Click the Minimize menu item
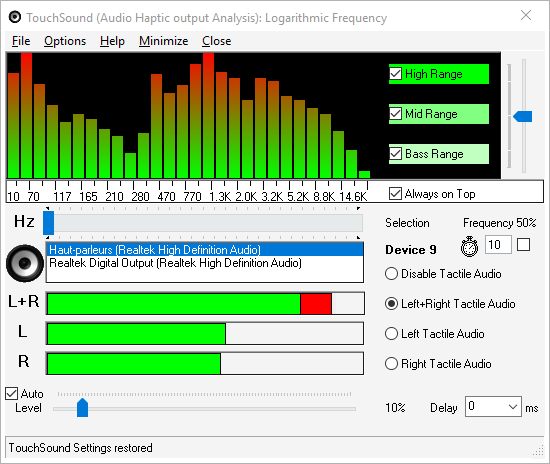This screenshot has width=550, height=464. pos(163,41)
